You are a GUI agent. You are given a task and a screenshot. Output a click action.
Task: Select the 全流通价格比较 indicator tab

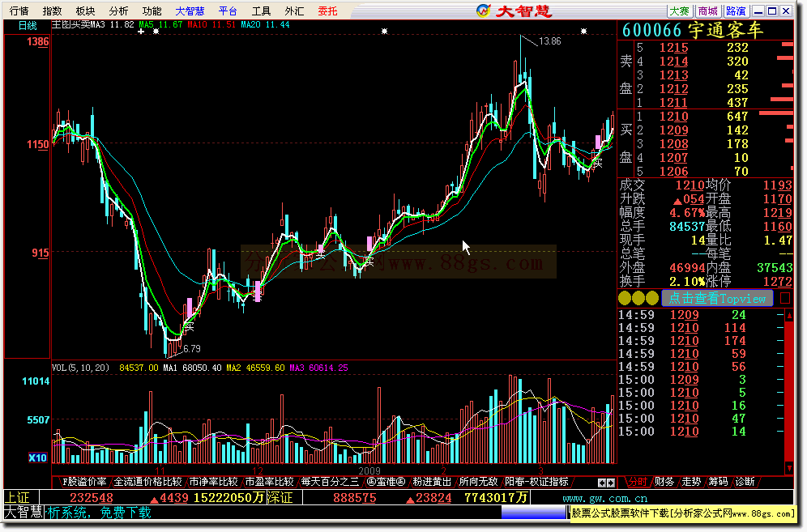tap(147, 482)
